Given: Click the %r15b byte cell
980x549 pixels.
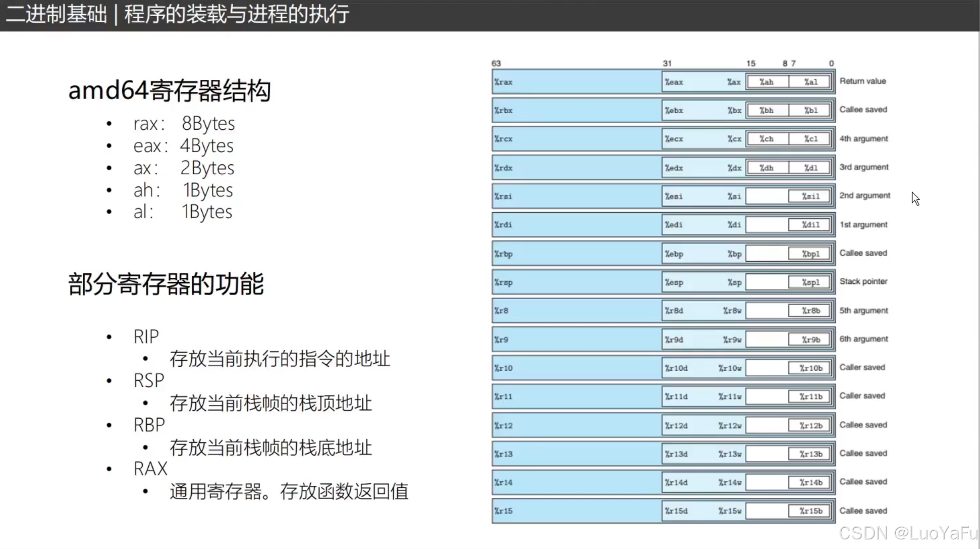Looking at the screenshot, I should [x=810, y=511].
